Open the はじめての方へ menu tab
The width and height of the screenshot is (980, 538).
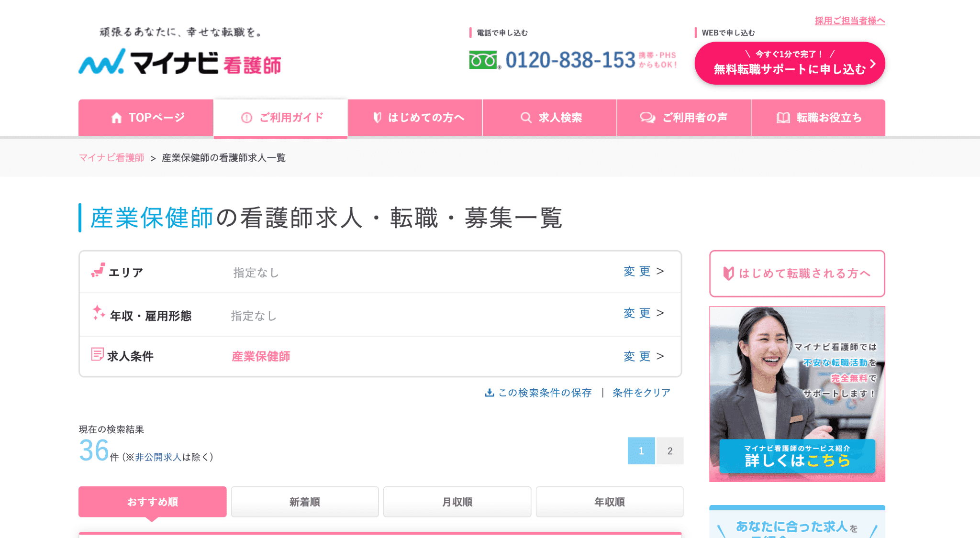415,118
